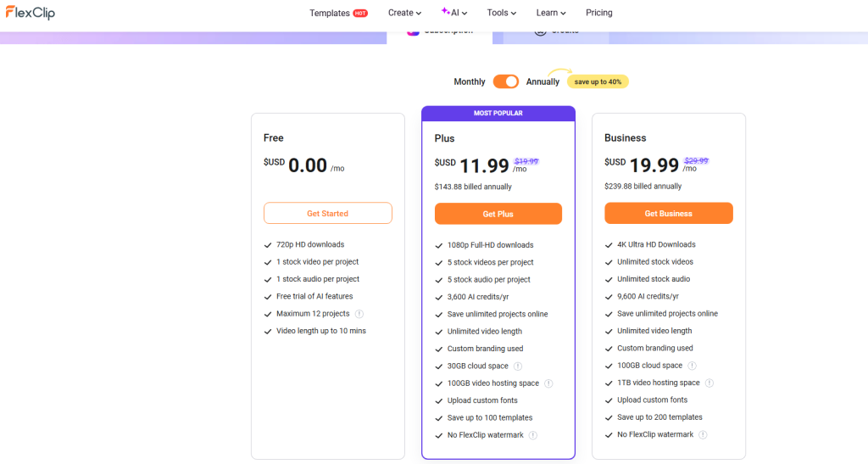
Task: Click the strikethrough $29.99 price
Action: (696, 160)
